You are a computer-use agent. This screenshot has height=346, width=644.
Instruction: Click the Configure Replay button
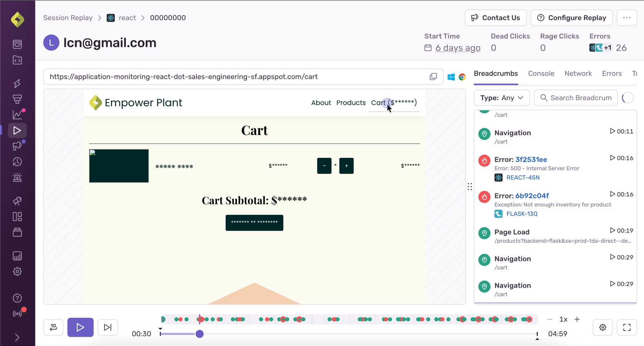pos(571,18)
